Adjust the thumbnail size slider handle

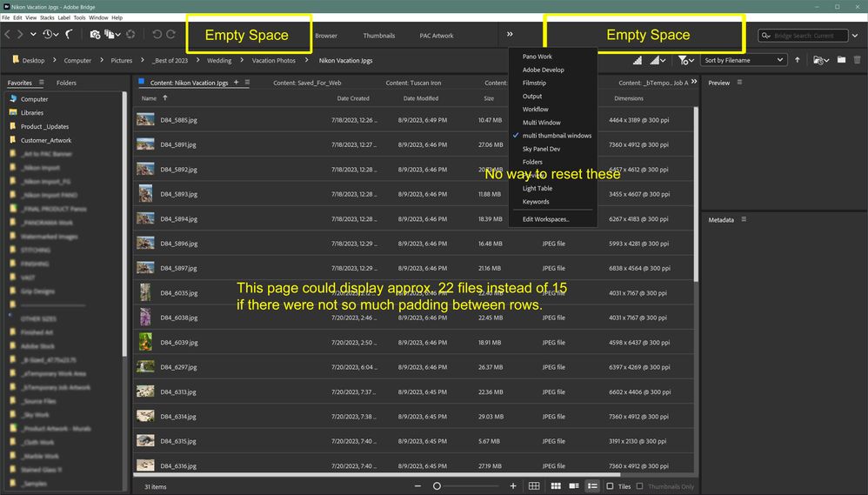[x=437, y=486]
